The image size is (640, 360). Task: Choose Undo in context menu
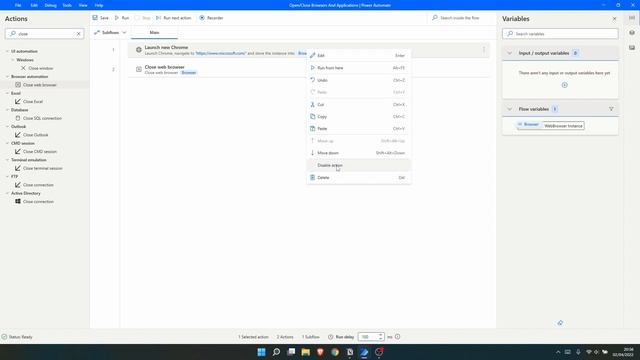pos(359,80)
